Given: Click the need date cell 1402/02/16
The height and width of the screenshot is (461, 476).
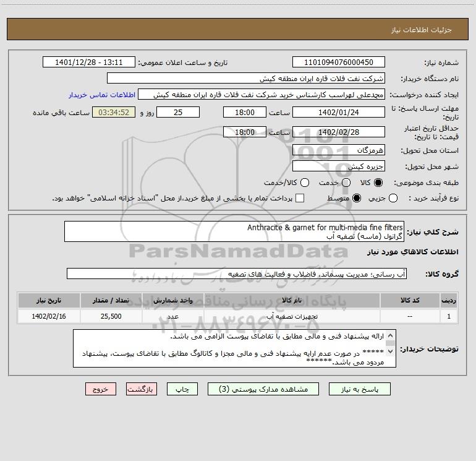Looking at the screenshot, I should [x=49, y=316].
